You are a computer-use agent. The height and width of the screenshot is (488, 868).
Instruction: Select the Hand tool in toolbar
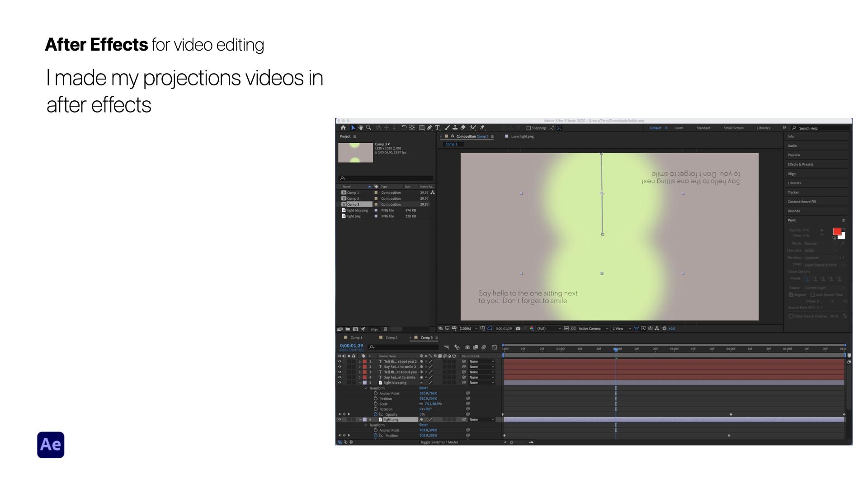tap(361, 128)
